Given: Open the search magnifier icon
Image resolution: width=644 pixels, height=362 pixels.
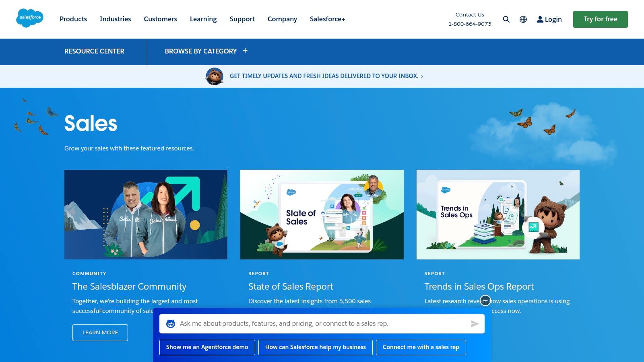Looking at the screenshot, I should [506, 19].
